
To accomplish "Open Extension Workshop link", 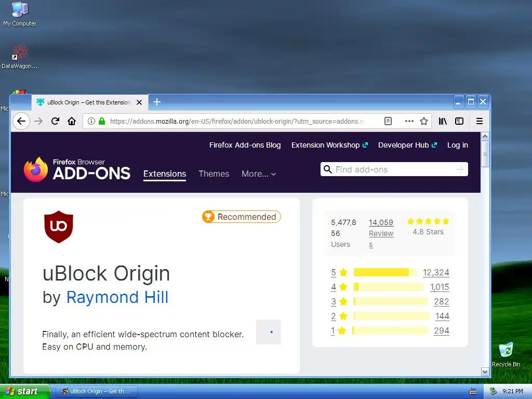I will [329, 145].
